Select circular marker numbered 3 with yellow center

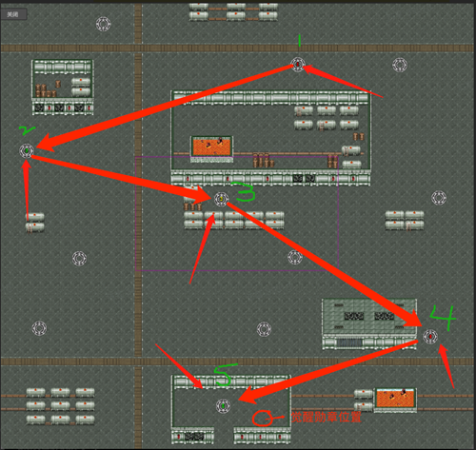point(221,199)
